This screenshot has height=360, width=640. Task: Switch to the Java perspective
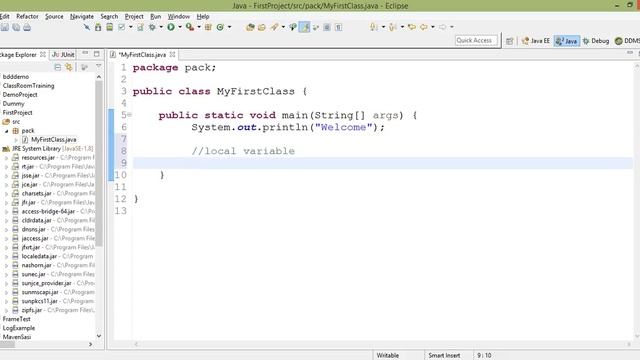pos(567,41)
